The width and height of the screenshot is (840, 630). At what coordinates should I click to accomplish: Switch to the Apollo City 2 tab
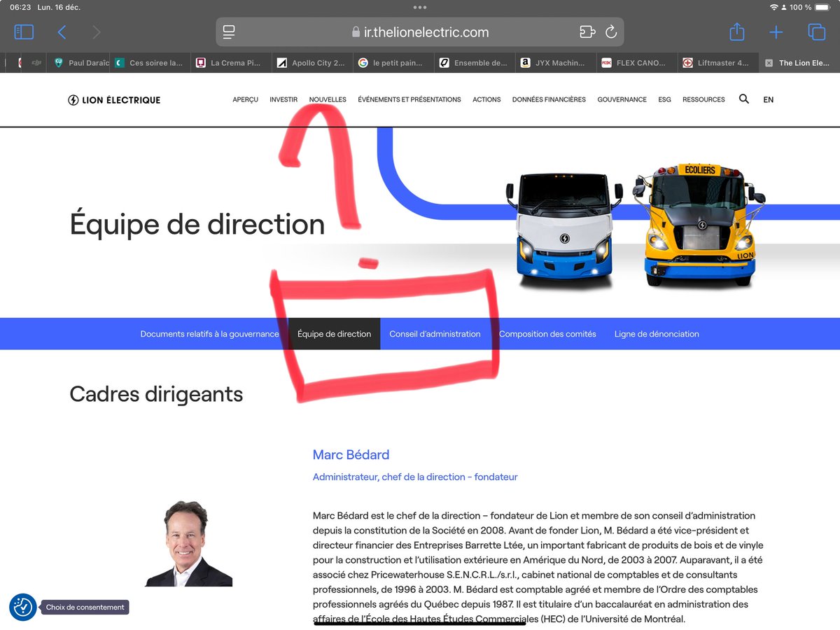point(312,63)
